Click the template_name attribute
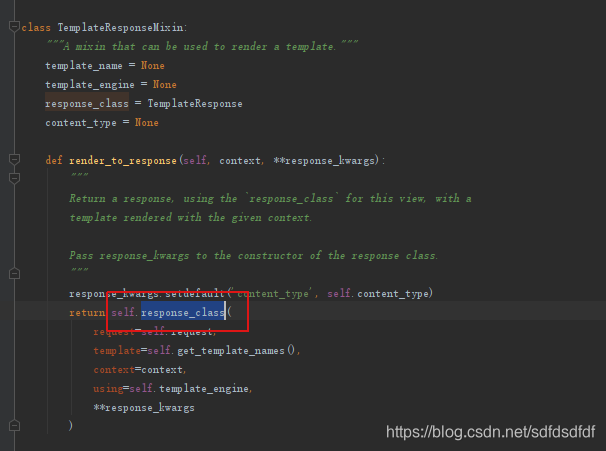Viewport: 606px width, 451px height. [84, 66]
